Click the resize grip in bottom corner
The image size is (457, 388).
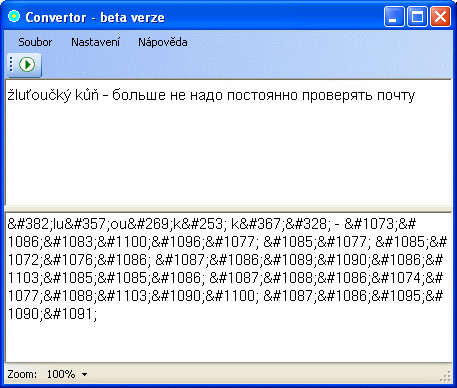click(446, 377)
